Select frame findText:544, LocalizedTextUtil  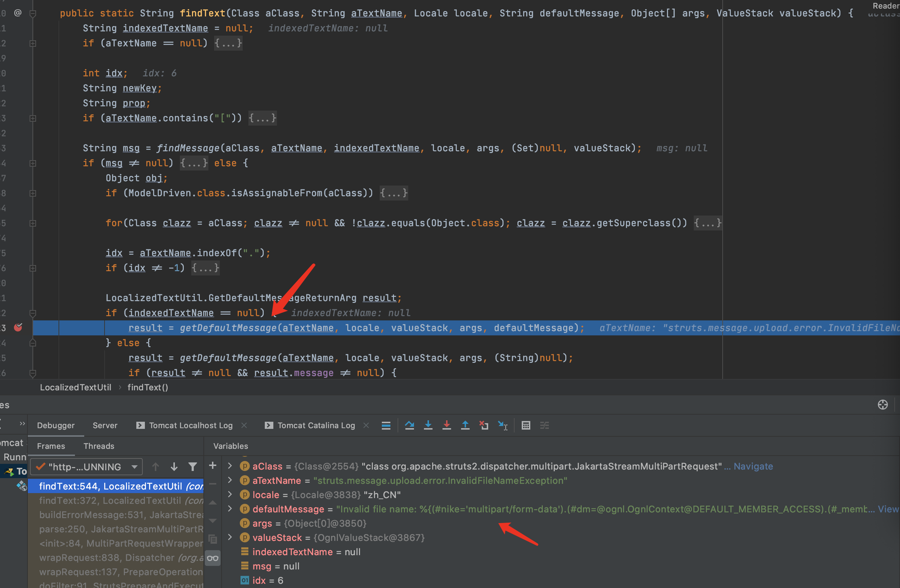(x=116, y=486)
